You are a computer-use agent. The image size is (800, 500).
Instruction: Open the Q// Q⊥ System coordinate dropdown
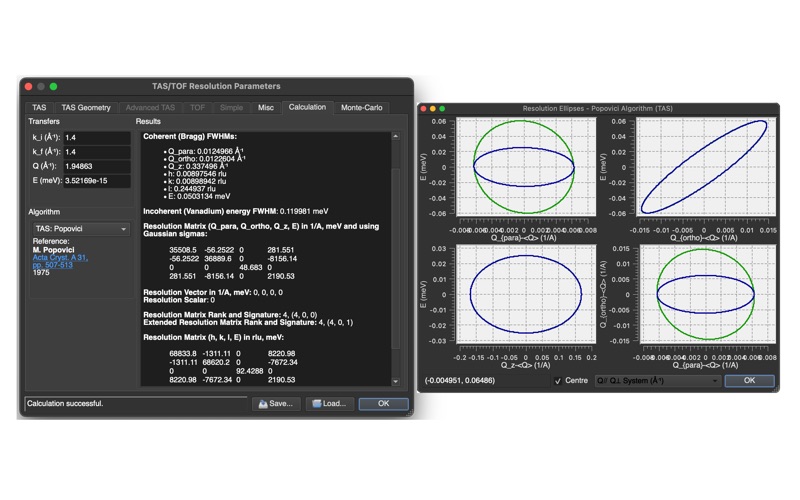coord(658,381)
